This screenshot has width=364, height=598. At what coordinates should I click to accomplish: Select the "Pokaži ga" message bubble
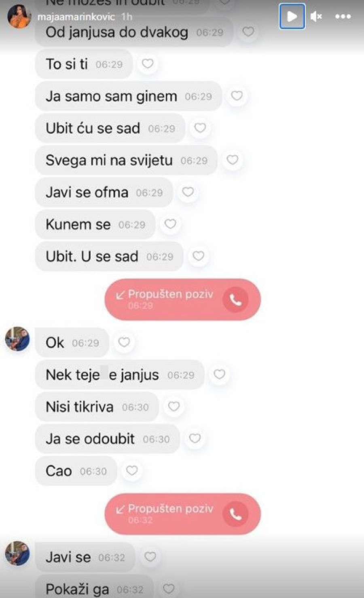(x=94, y=588)
